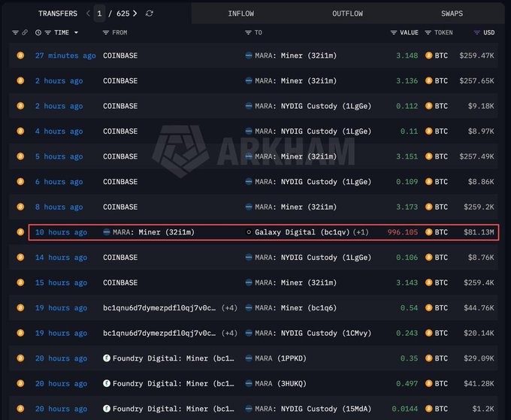
Task: Click the MARA logo beside MARA (3HUKQ)
Action: click(x=249, y=383)
